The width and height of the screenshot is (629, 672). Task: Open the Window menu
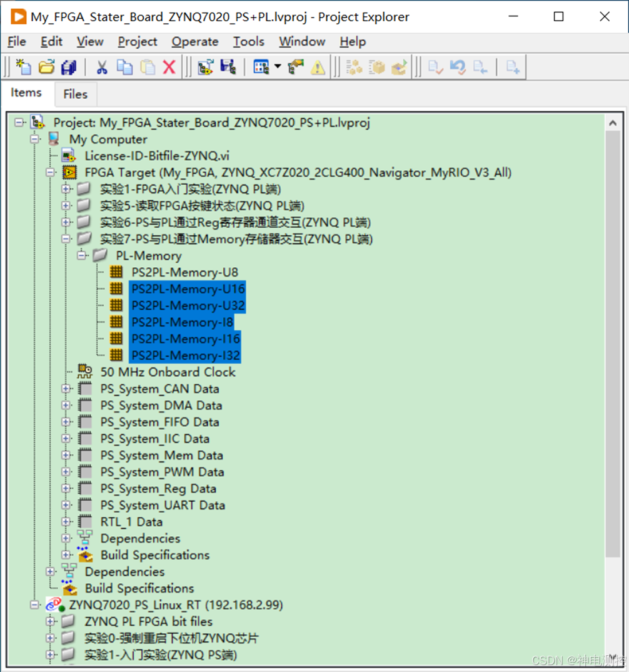coord(302,41)
